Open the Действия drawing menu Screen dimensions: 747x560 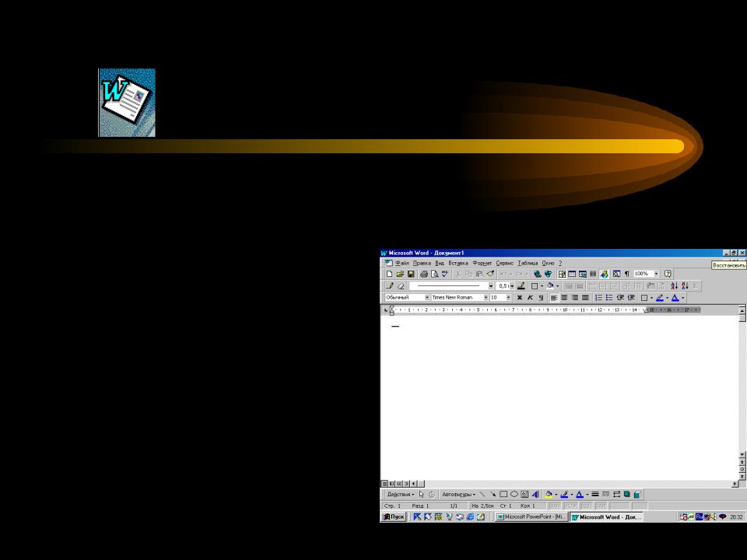point(400,495)
